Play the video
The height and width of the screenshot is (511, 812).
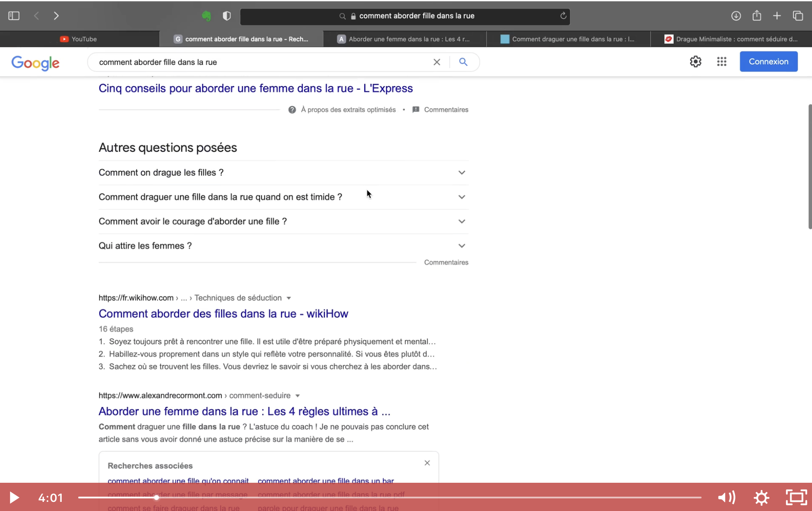point(14,498)
